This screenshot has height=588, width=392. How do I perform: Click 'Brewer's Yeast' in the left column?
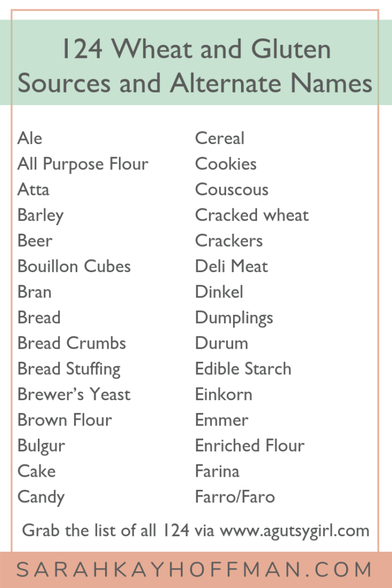[x=74, y=394]
